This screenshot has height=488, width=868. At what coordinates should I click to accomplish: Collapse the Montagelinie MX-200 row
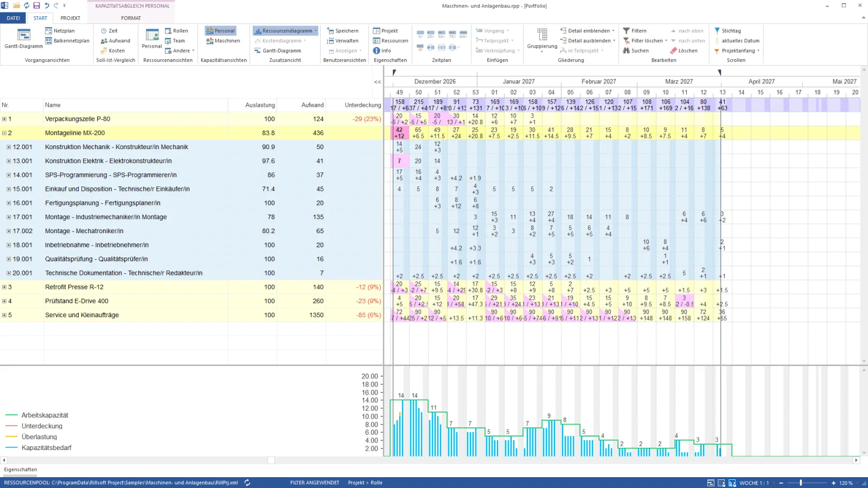4,133
